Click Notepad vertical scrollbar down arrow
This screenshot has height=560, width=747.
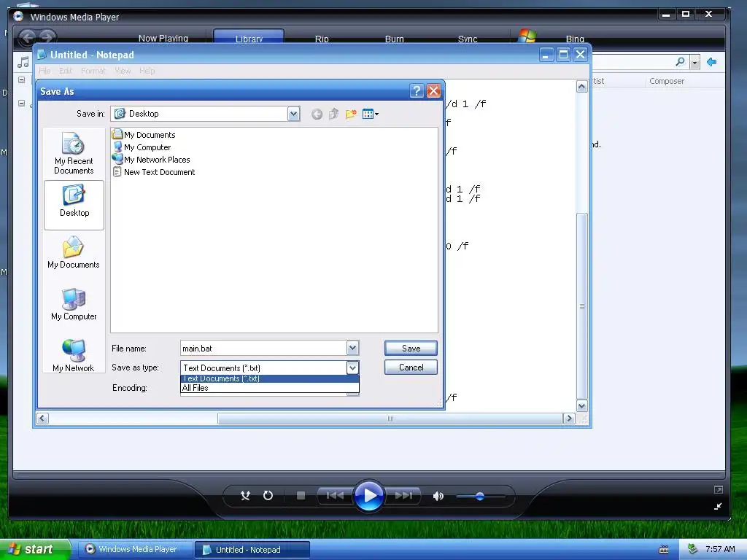(581, 406)
